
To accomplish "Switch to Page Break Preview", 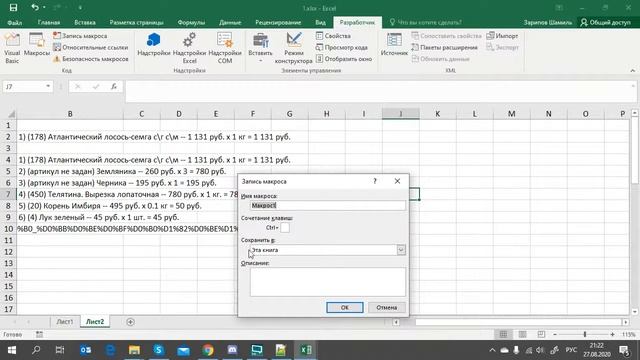I will [541, 334].
